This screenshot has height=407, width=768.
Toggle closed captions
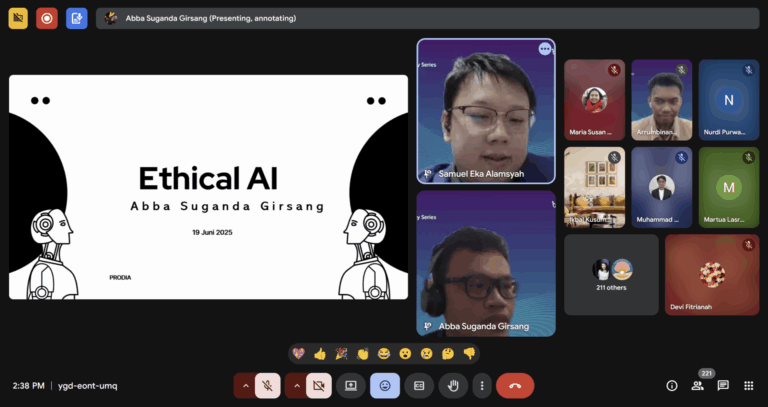coord(419,386)
